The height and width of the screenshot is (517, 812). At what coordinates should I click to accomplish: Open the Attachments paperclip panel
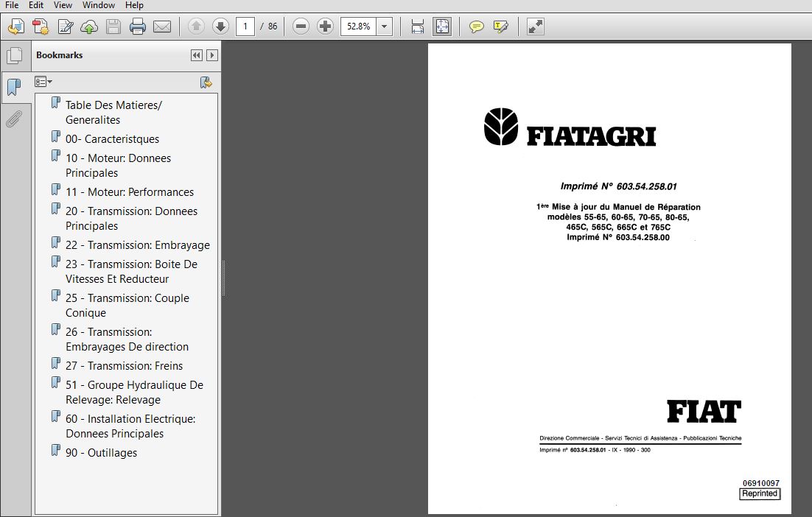pyautogui.click(x=14, y=119)
